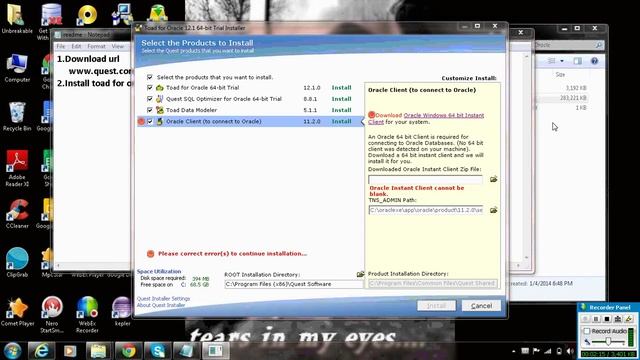
Task: Open Format menu in Notepad
Action: (x=96, y=47)
